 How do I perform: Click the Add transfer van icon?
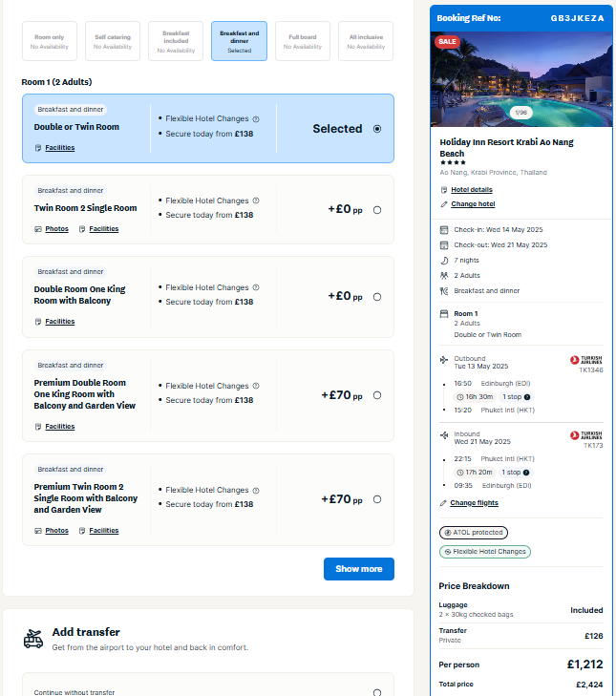tap(33, 639)
